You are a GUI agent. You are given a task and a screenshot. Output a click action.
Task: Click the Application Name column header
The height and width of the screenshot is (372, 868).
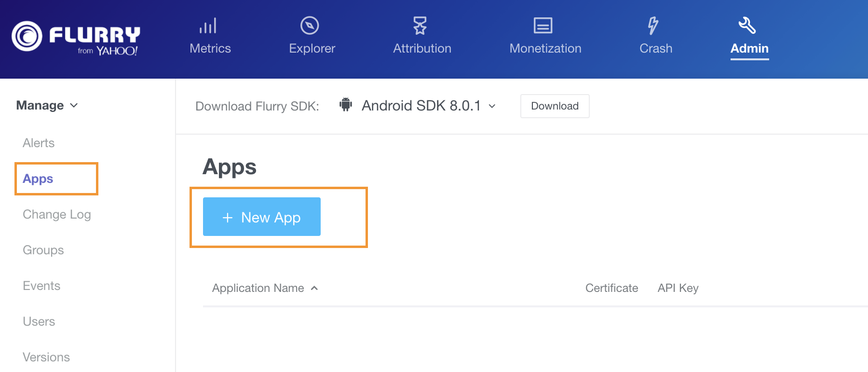click(258, 288)
